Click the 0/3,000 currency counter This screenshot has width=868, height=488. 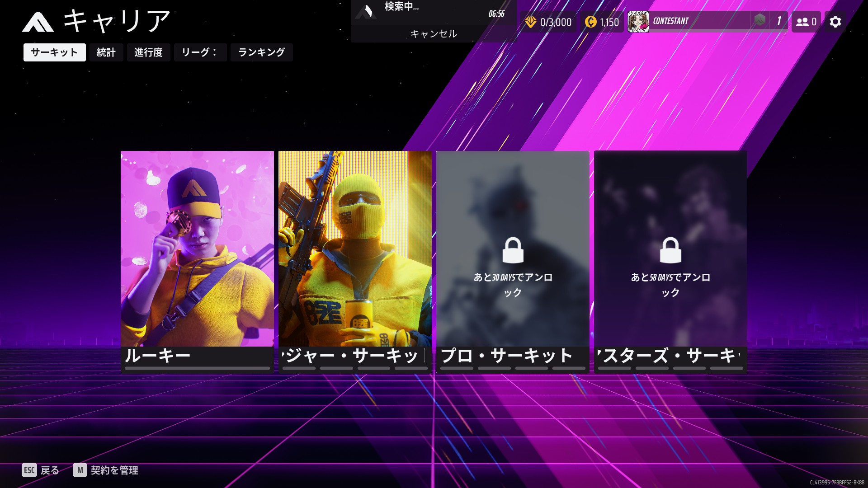point(556,22)
